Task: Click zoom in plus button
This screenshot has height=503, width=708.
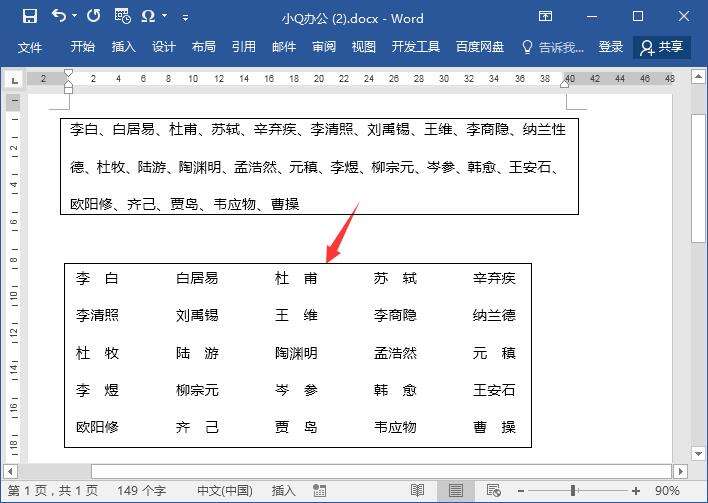Action: pyautogui.click(x=636, y=491)
